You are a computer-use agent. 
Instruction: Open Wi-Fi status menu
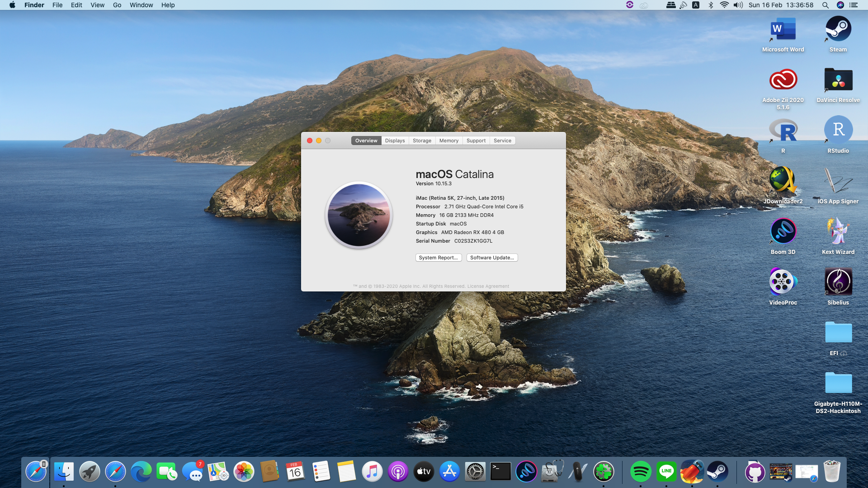point(724,5)
